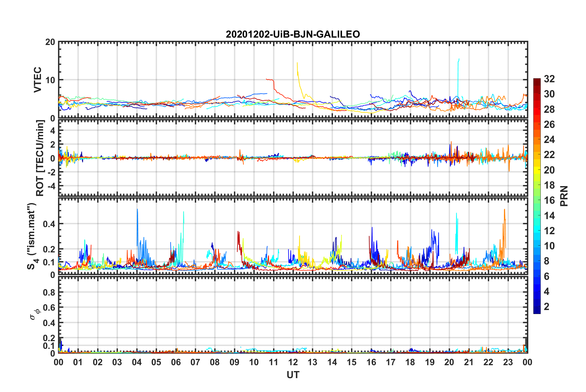
Task: Click the plot title 20201202-UiB-BJN-GALILEO
Action: [x=293, y=34]
